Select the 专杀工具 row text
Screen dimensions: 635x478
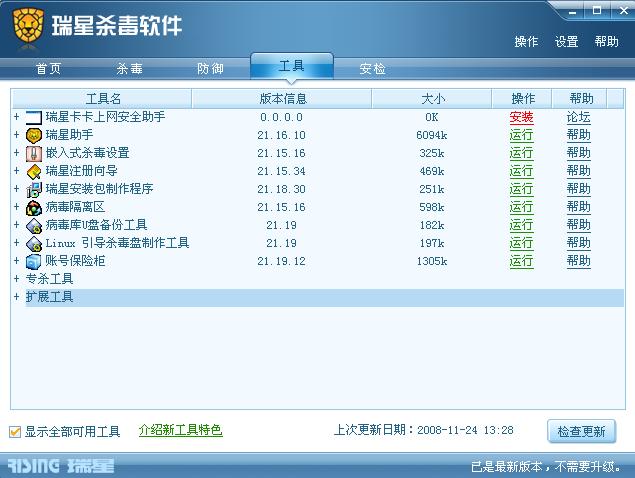coord(49,279)
